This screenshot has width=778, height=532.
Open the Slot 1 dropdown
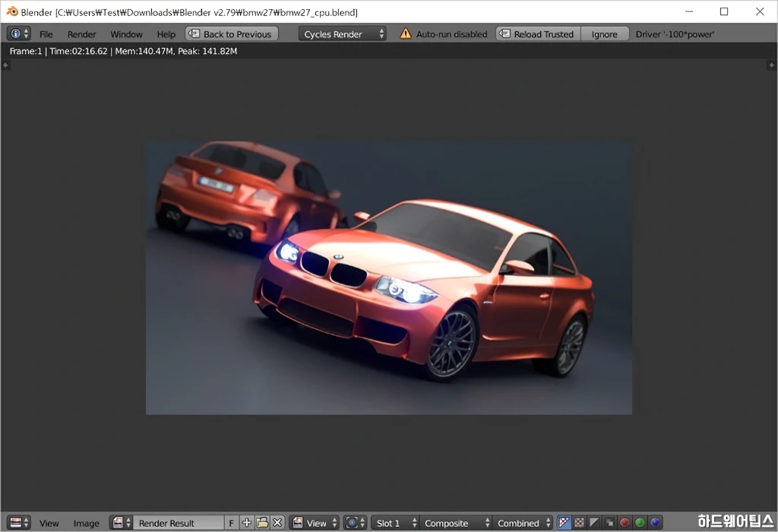(395, 523)
